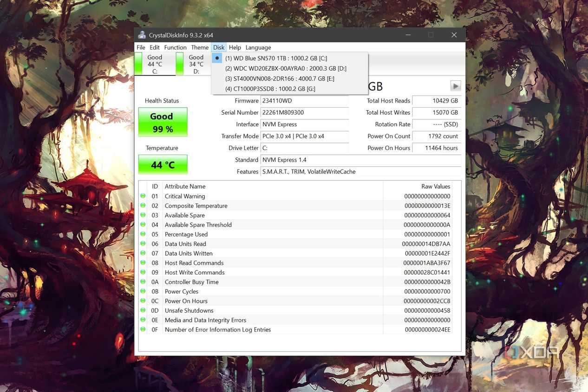Image resolution: width=588 pixels, height=392 pixels.
Task: Select WDC WD20EZBX-00AYRA0 disk entry
Action: (290, 68)
